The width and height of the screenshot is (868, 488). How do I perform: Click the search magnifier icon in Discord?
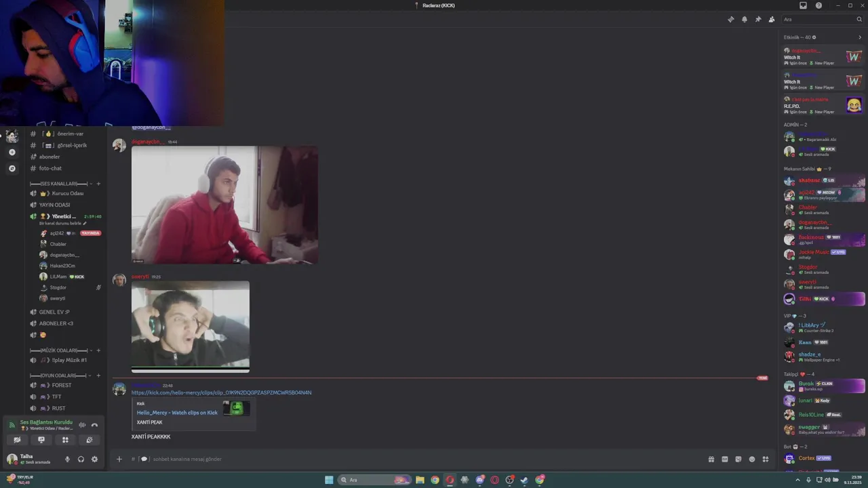pos(859,20)
